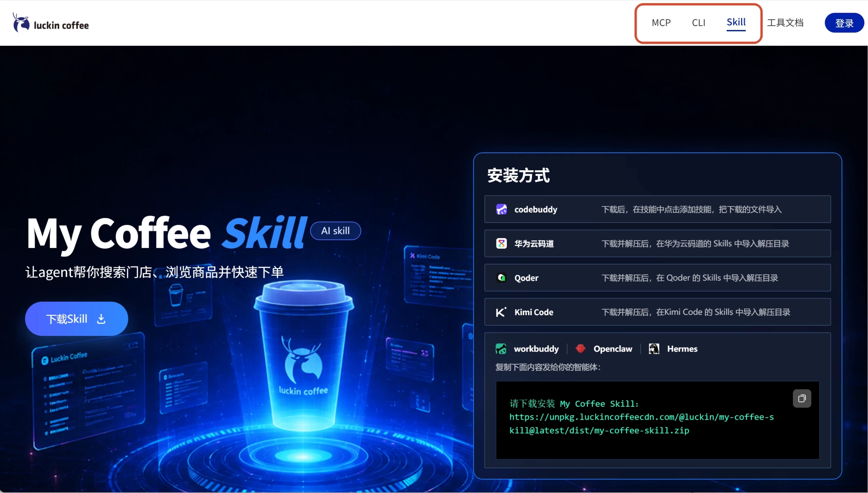The image size is (868, 493).
Task: Click the workbuddy icon
Action: click(x=501, y=349)
